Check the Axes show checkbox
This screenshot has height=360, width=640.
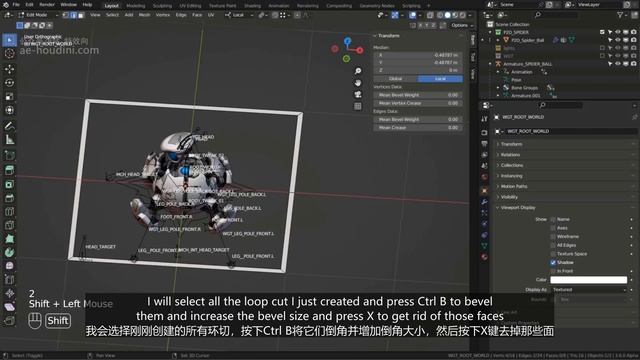pyautogui.click(x=553, y=228)
